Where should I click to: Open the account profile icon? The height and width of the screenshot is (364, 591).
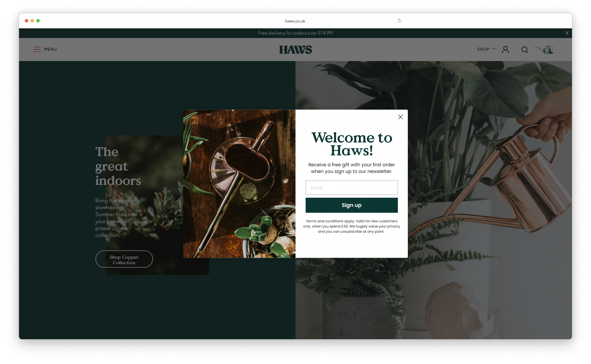click(x=505, y=50)
